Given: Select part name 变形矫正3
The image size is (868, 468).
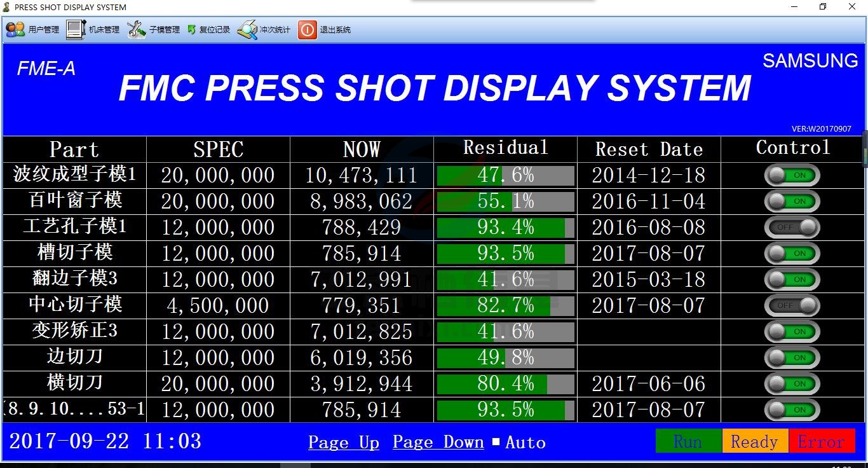Looking at the screenshot, I should click(75, 331).
